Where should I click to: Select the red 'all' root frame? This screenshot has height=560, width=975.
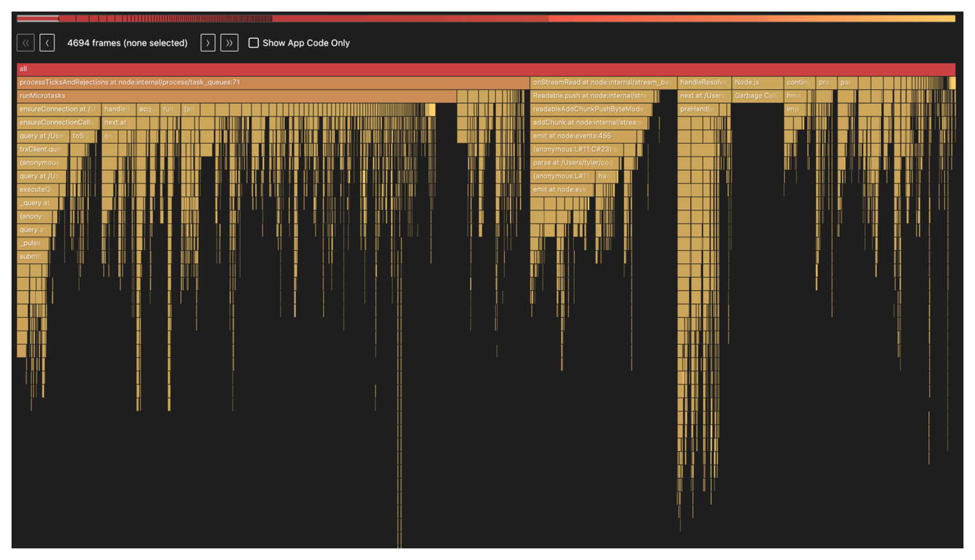point(486,69)
